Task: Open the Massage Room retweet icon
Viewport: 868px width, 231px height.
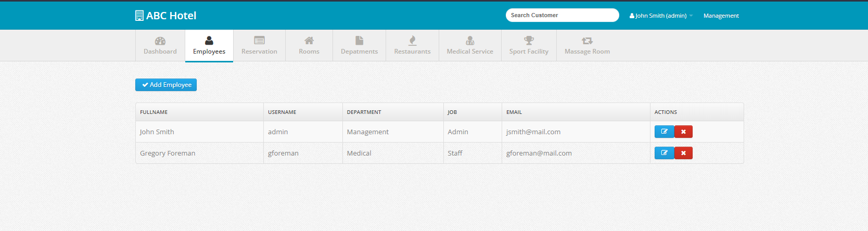Action: coord(587,41)
